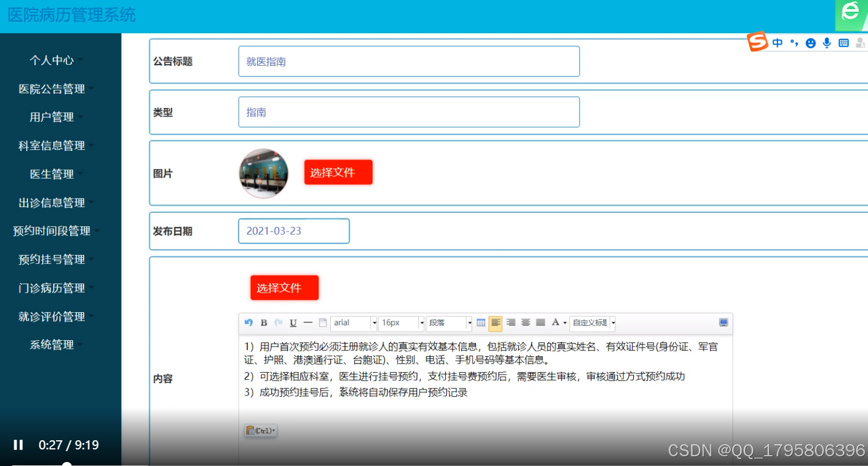This screenshot has width=868, height=466.
Task: Click the undo icon in the editor toolbar
Action: (x=249, y=322)
